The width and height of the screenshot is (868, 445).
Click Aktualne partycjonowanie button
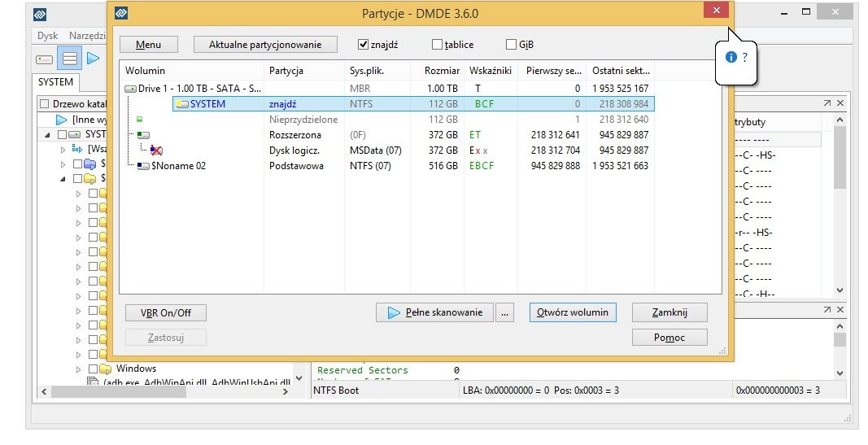tap(265, 44)
